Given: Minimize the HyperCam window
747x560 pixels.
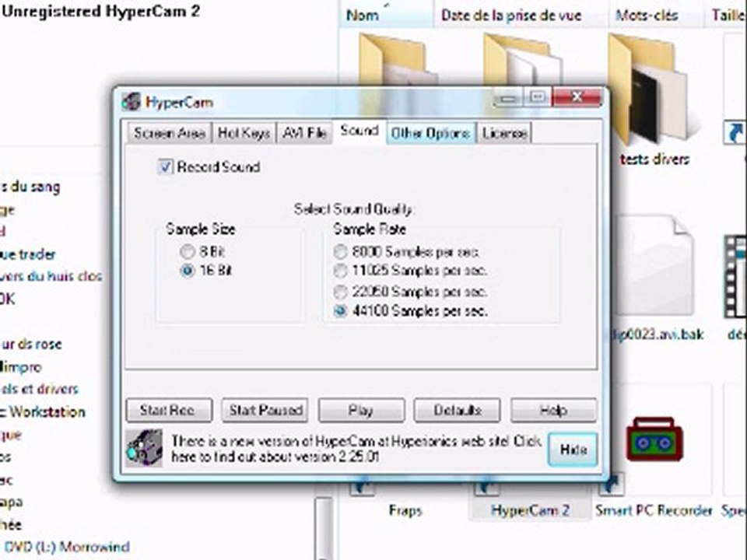Looking at the screenshot, I should click(508, 98).
